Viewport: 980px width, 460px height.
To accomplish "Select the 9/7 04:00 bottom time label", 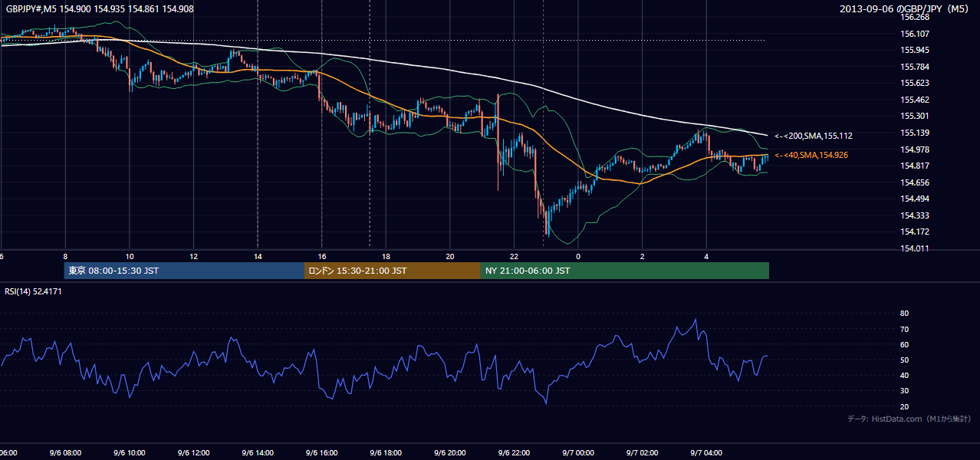I will click(x=706, y=453).
